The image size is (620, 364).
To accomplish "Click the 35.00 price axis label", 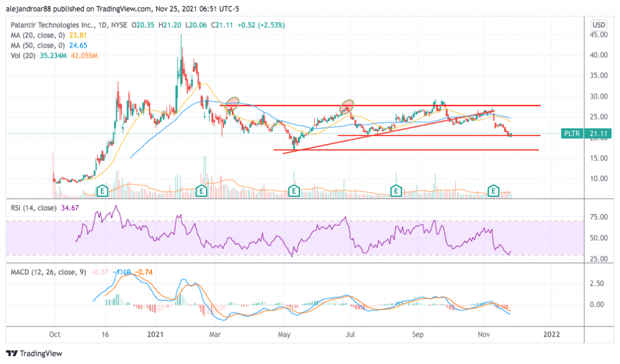I will [599, 76].
